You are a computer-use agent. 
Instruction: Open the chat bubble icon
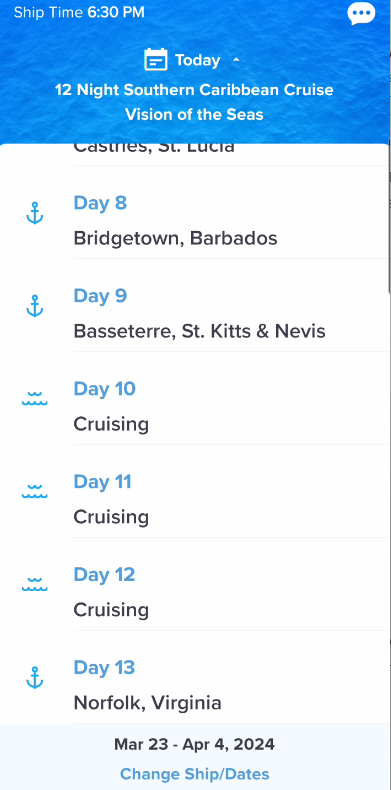pyautogui.click(x=361, y=14)
